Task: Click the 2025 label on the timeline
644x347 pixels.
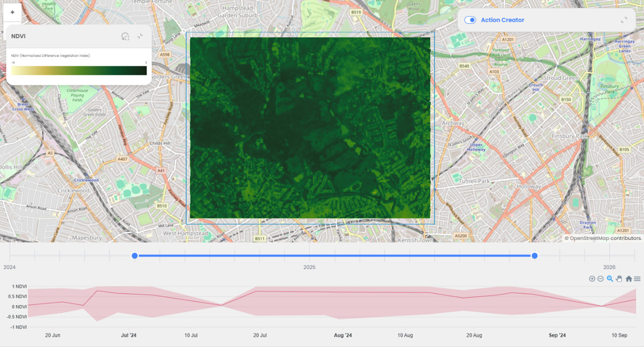Action: 309,267
